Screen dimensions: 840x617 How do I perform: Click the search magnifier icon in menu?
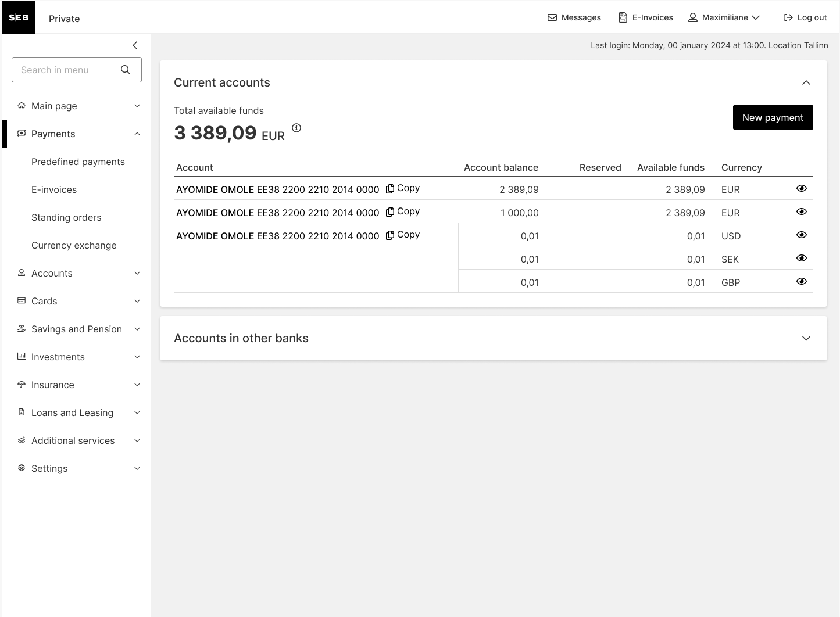126,70
